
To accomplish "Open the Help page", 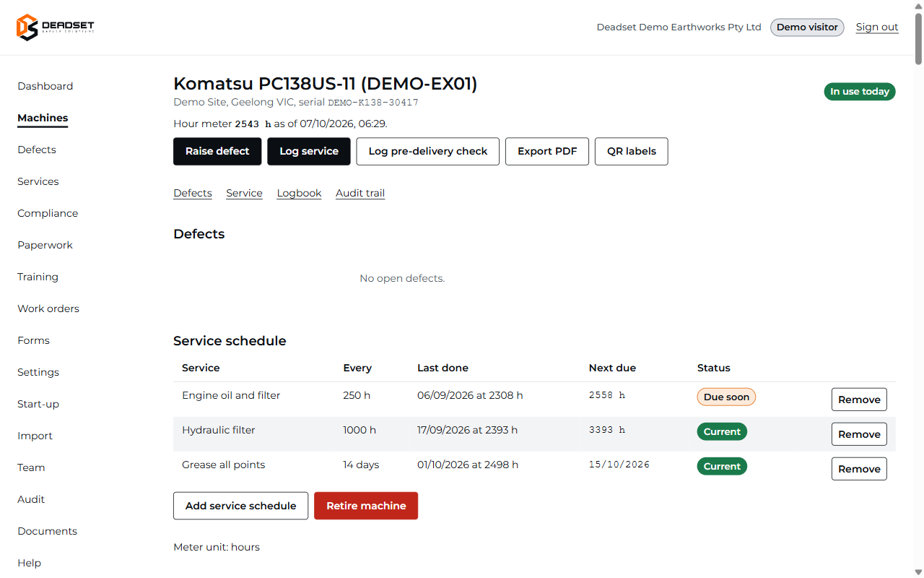I will pos(29,563).
